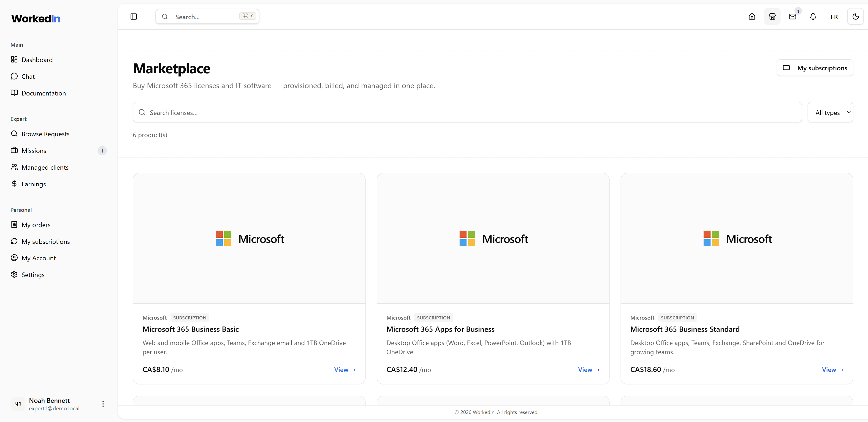Open the notifications bell
This screenshot has width=868, height=422.
point(813,16)
